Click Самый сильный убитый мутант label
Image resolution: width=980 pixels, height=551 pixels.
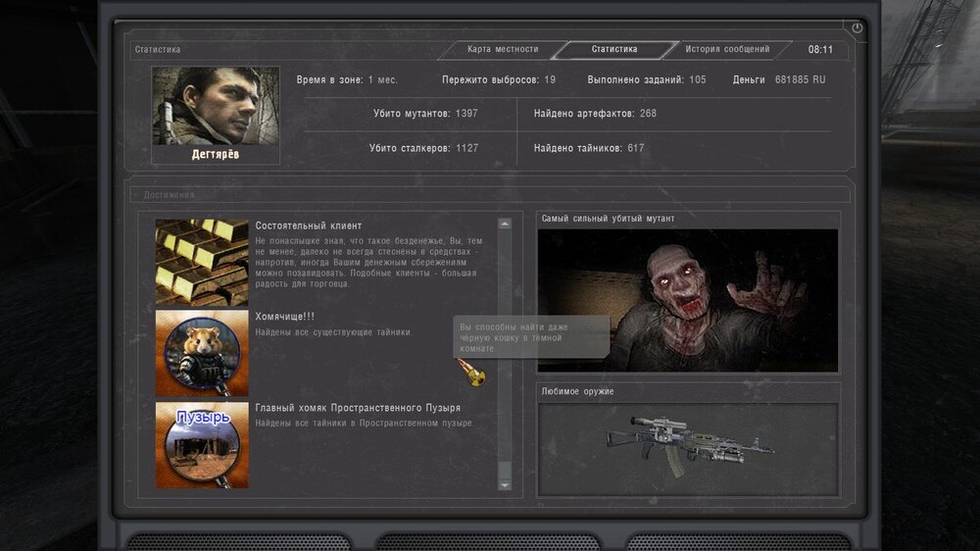click(x=608, y=219)
